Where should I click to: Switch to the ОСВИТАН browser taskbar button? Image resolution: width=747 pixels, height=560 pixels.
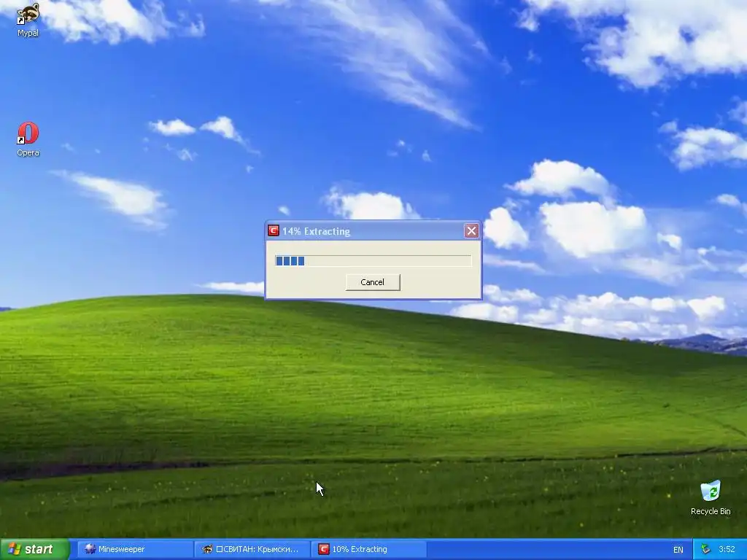coord(253,550)
